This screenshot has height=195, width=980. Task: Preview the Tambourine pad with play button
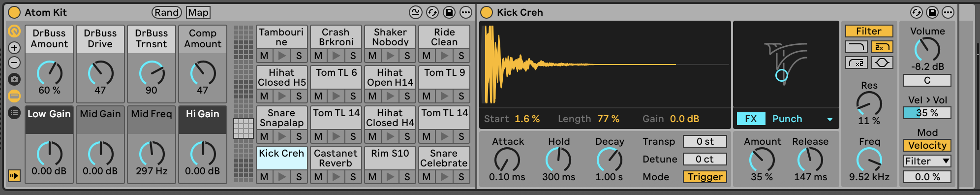click(x=282, y=56)
